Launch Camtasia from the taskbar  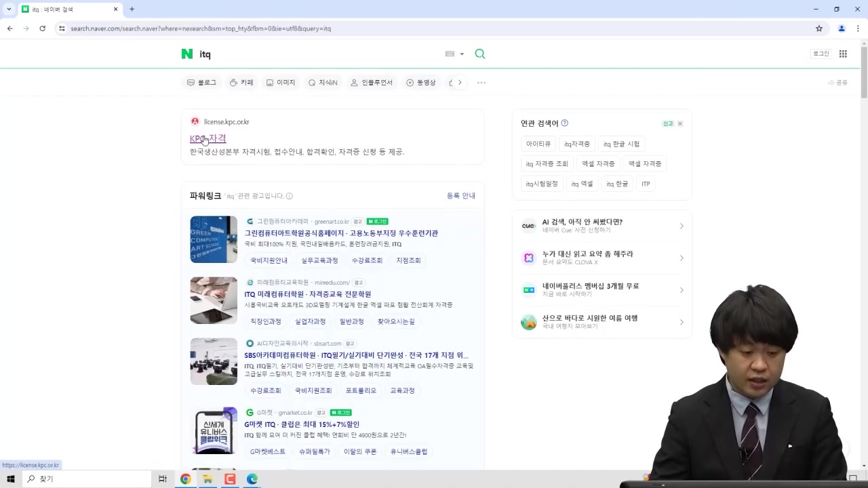[230, 479]
